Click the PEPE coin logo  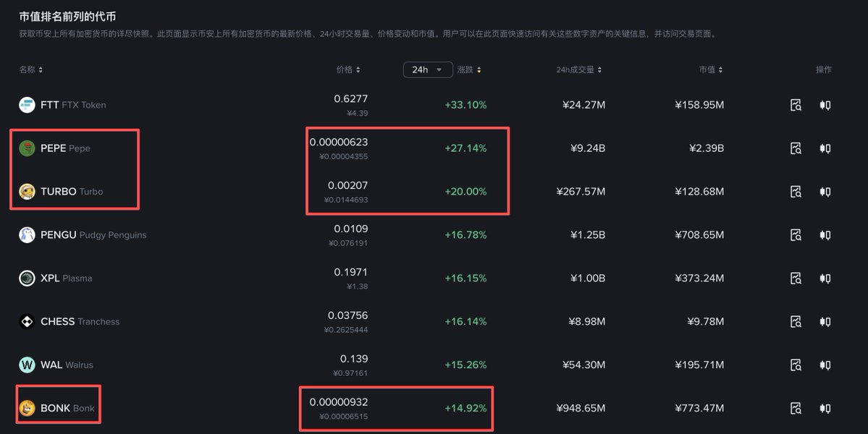pyautogui.click(x=27, y=148)
